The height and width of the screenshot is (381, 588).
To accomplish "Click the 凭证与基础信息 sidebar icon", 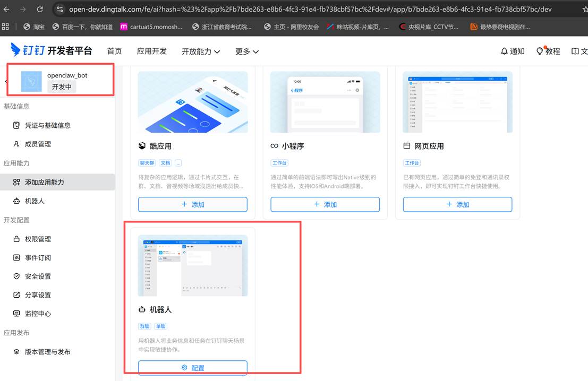I will (16, 125).
